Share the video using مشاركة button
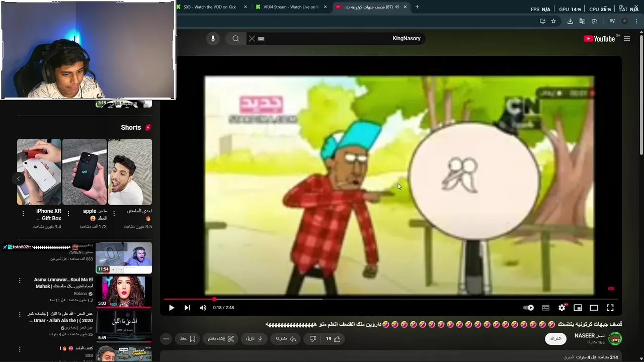The width and height of the screenshot is (644, 362). [286, 339]
